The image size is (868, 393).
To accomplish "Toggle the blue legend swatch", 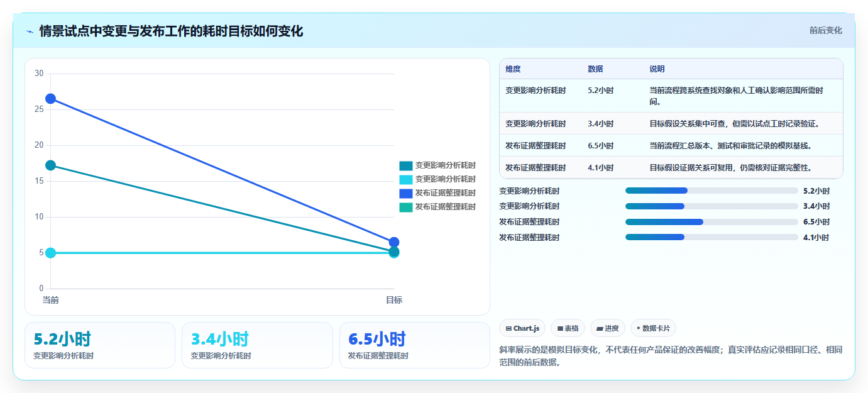I will pyautogui.click(x=406, y=193).
